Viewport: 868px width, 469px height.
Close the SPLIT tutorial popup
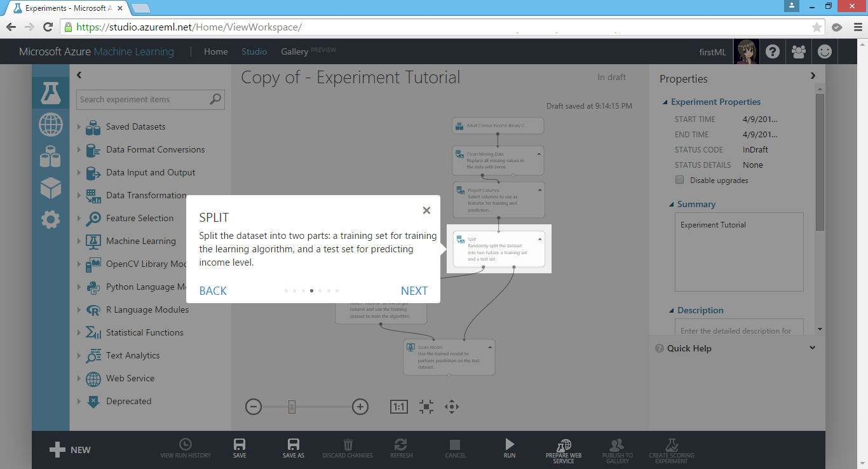click(x=426, y=210)
